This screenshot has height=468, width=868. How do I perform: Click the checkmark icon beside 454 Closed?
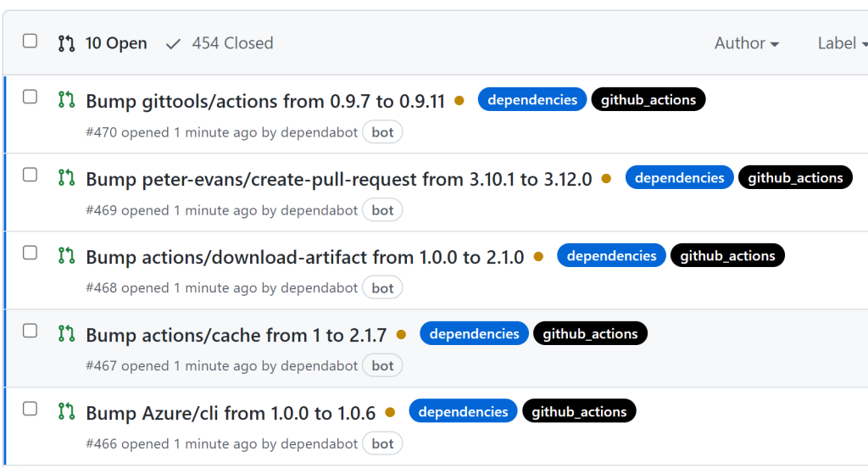click(174, 43)
